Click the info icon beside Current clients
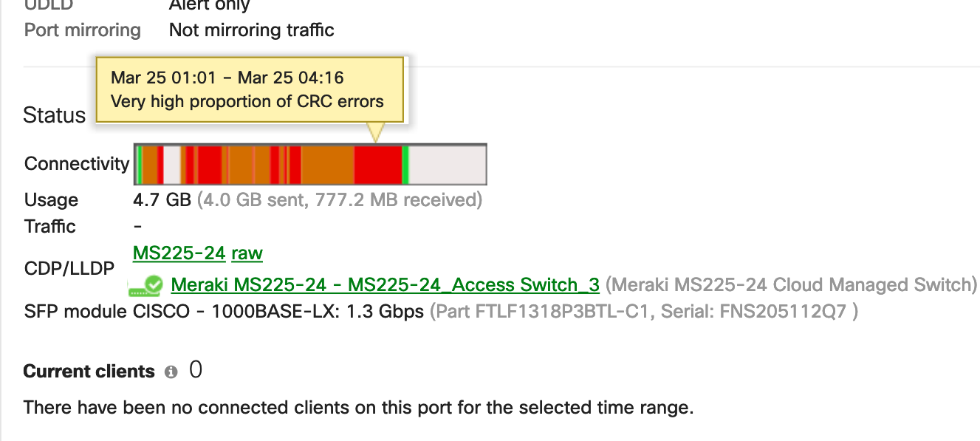 pos(171,372)
